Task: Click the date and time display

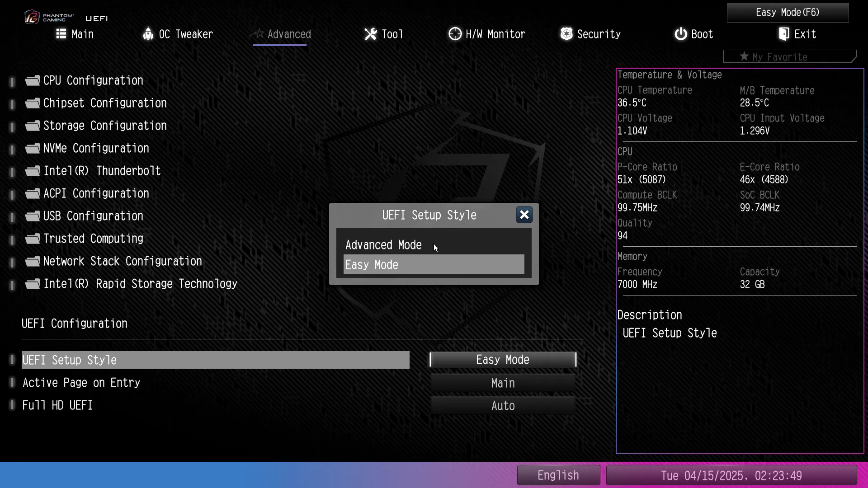Action: [731, 475]
